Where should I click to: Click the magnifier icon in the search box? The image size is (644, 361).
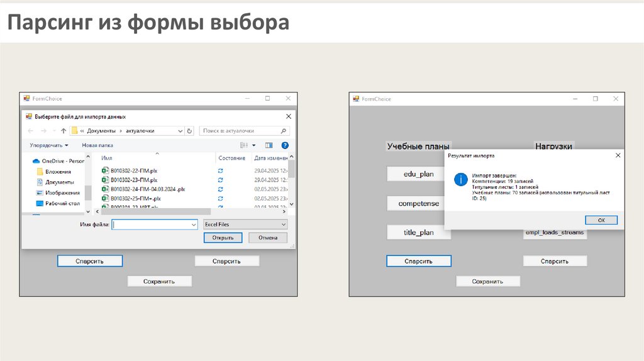pos(284,131)
